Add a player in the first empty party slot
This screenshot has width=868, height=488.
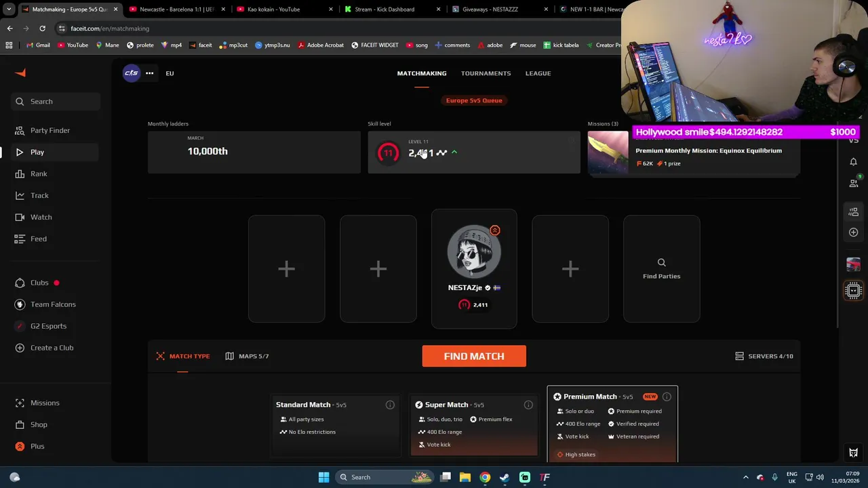pos(286,269)
